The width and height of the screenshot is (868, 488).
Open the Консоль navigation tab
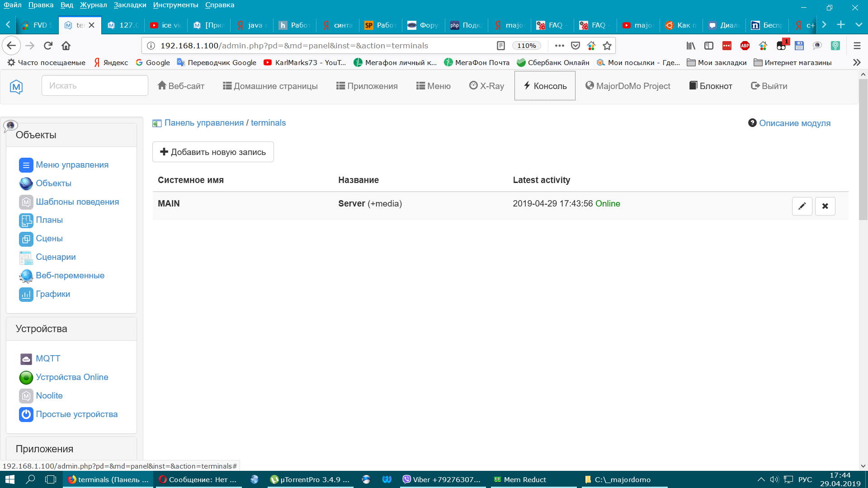coord(545,86)
